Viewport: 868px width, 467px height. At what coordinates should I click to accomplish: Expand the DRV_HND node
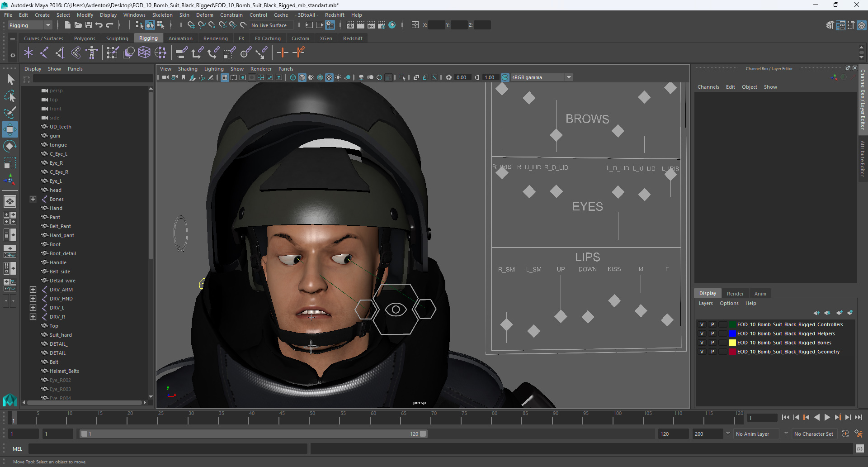tap(33, 299)
